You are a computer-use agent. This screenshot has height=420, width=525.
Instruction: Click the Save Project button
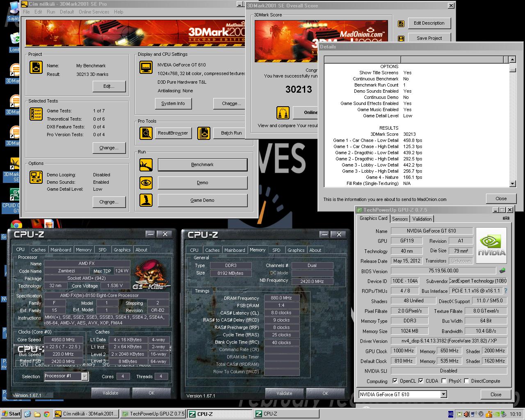coord(429,38)
